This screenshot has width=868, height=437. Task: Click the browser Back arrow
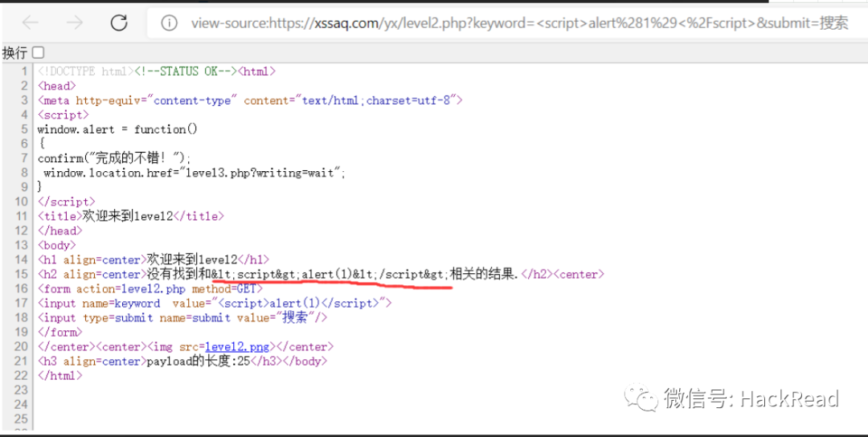point(30,22)
